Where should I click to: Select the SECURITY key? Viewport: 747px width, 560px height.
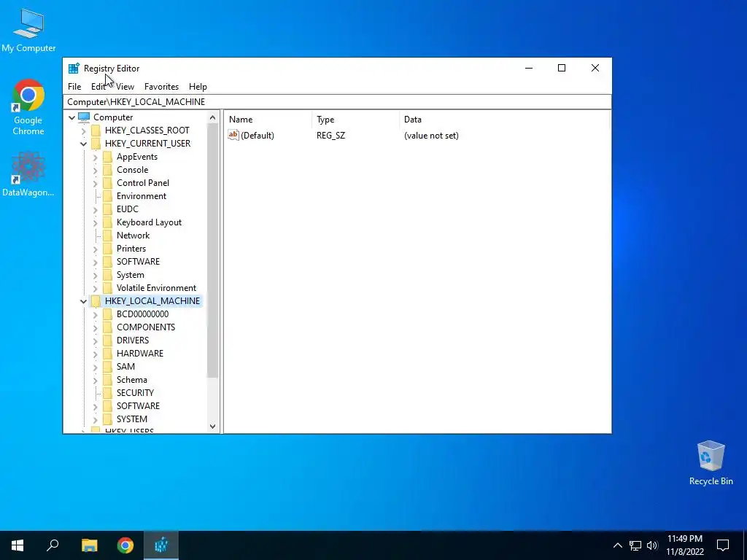[x=135, y=393]
